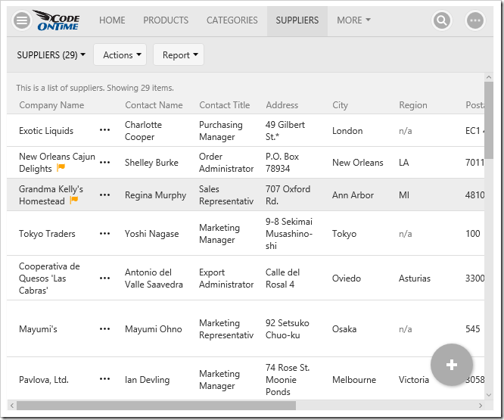This screenshot has height=420, width=504.
Task: Click the magnifier search icon
Action: click(442, 20)
